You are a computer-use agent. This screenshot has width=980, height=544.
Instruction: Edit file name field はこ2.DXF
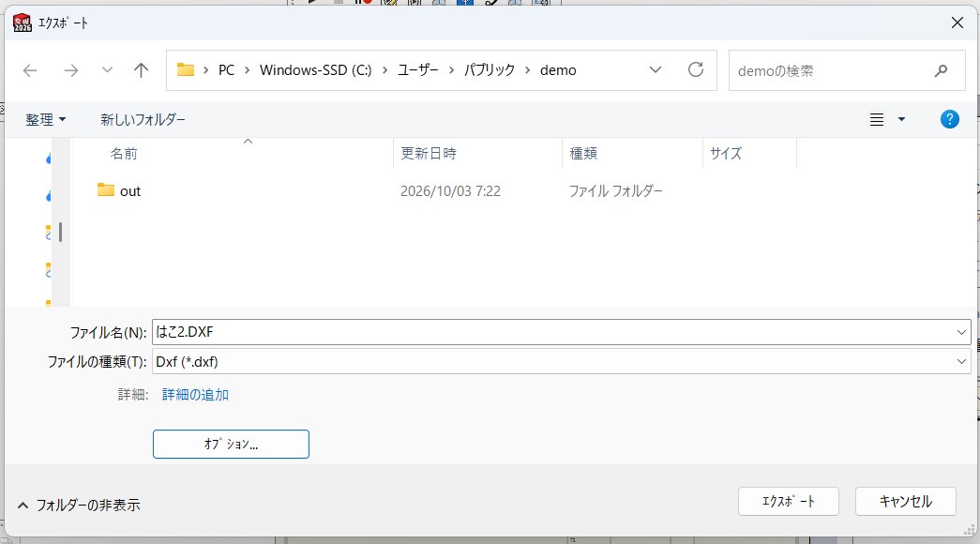[551, 332]
